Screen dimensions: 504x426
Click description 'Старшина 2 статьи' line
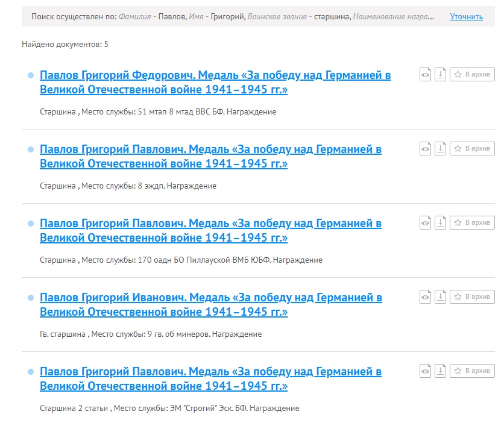169,409
